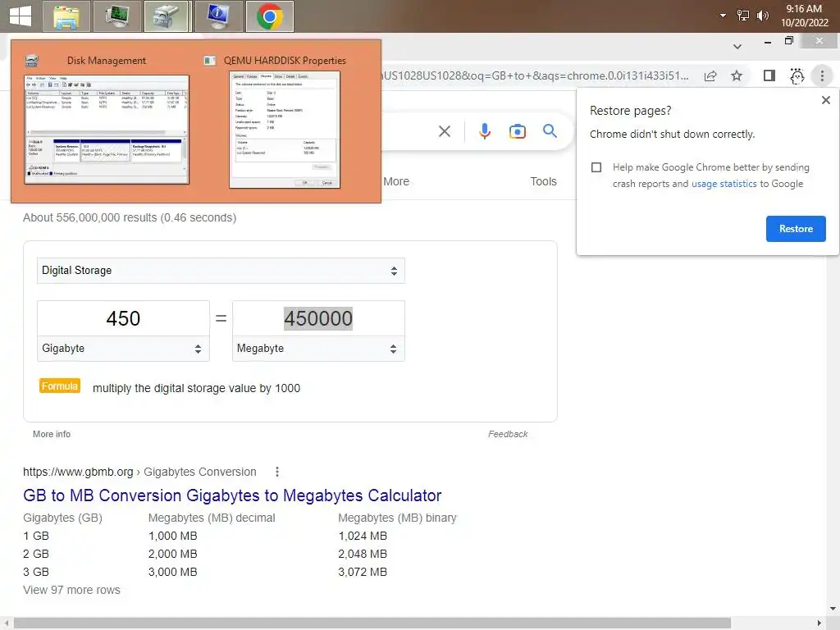This screenshot has height=630, width=840.
Task: Click the scroll-right arrow of horizontal scrollbar
Action: 819,623
